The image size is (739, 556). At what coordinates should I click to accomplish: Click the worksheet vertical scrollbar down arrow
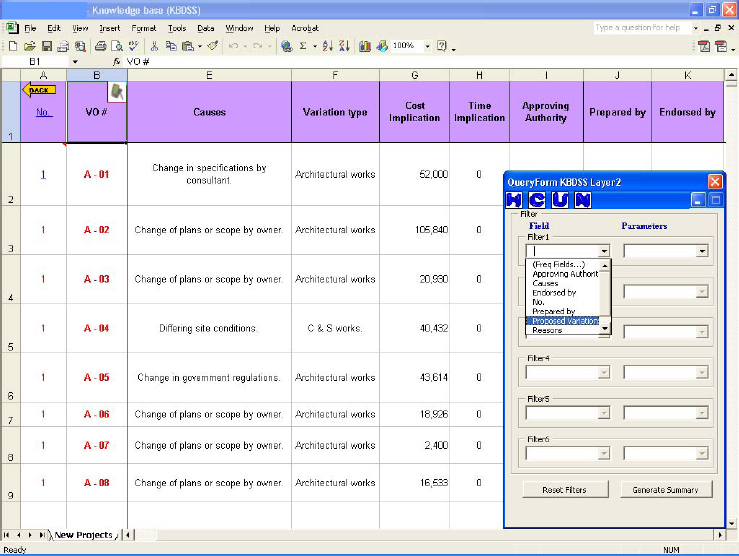coord(731,523)
